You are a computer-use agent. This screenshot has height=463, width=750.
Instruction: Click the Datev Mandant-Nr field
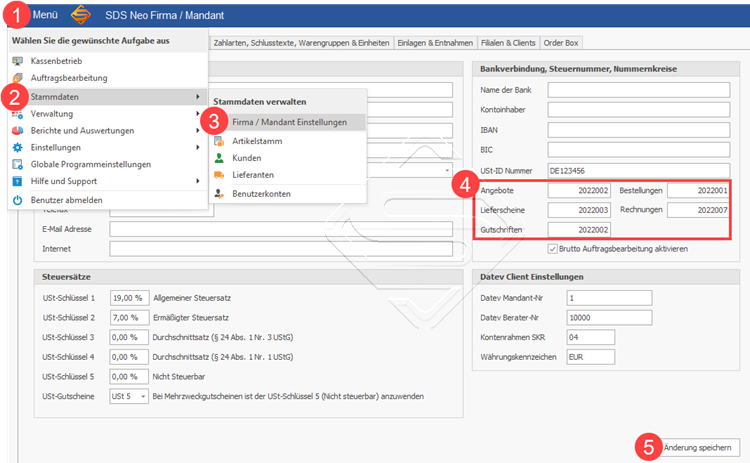(609, 298)
